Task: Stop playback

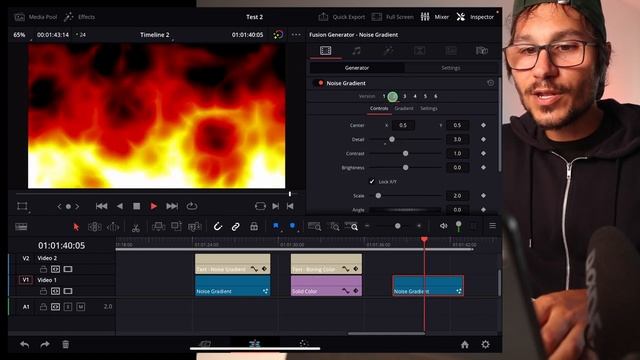Action: [137, 206]
